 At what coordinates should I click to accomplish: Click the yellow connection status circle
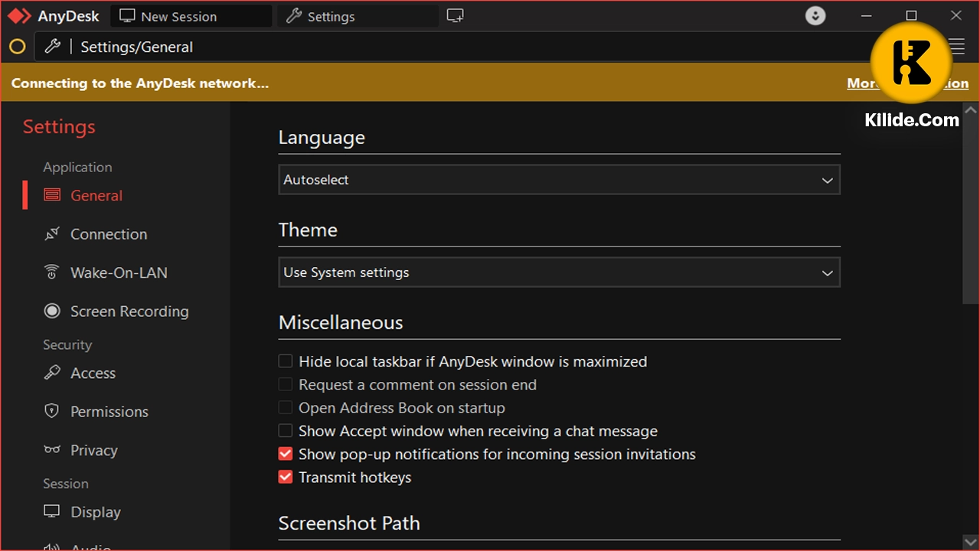(x=17, y=47)
